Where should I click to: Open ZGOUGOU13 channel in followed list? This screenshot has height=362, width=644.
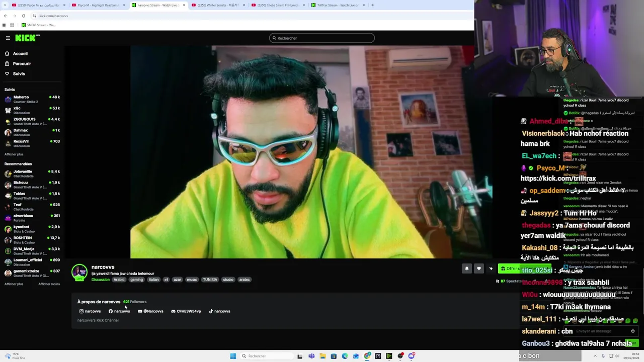32,121
